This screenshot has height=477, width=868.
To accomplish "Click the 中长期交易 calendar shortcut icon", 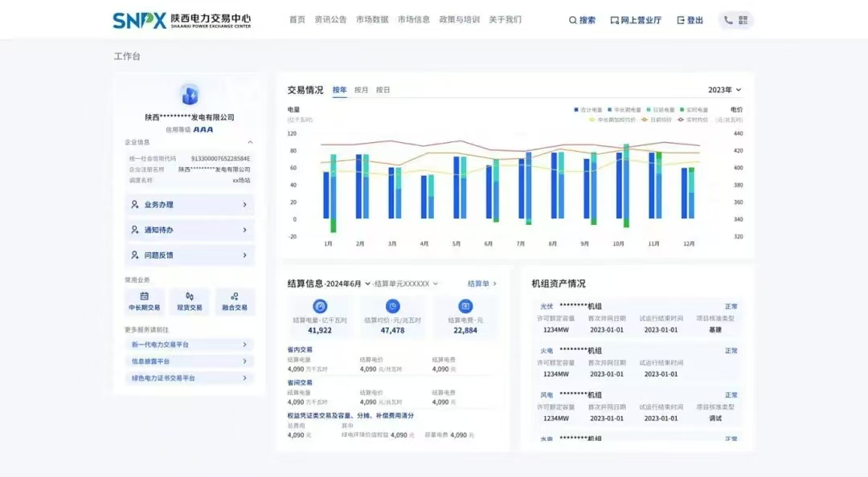I will 145,296.
